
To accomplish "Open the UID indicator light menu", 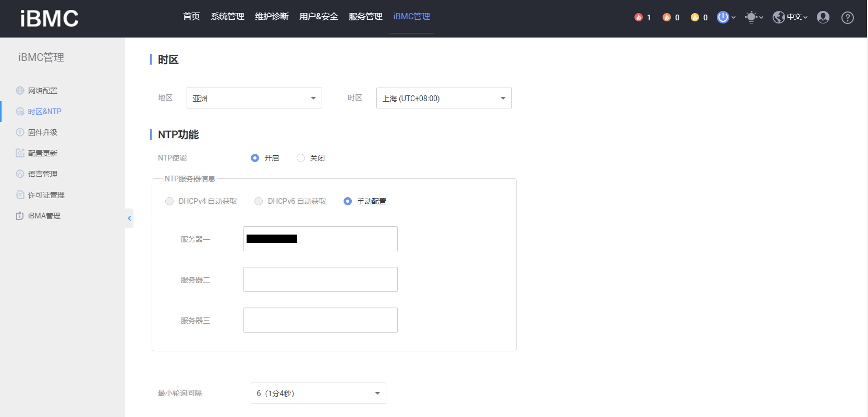I will 751,17.
